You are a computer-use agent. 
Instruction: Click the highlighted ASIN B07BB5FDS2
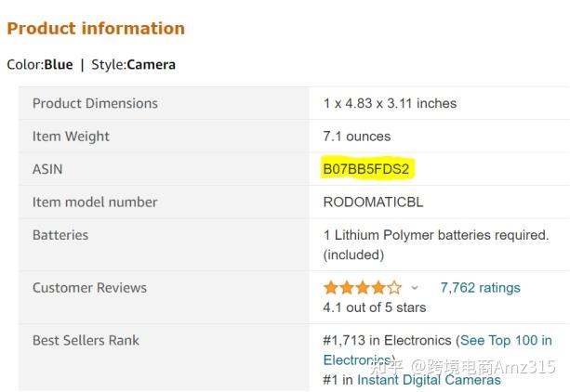[x=366, y=169]
